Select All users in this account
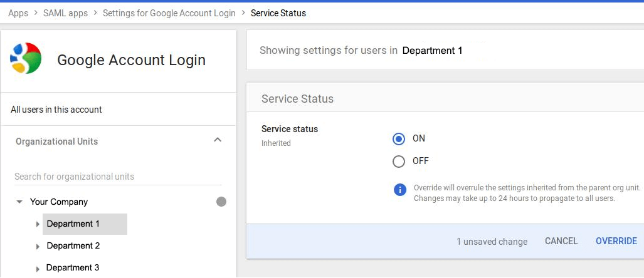This screenshot has height=278, width=644. [56, 110]
